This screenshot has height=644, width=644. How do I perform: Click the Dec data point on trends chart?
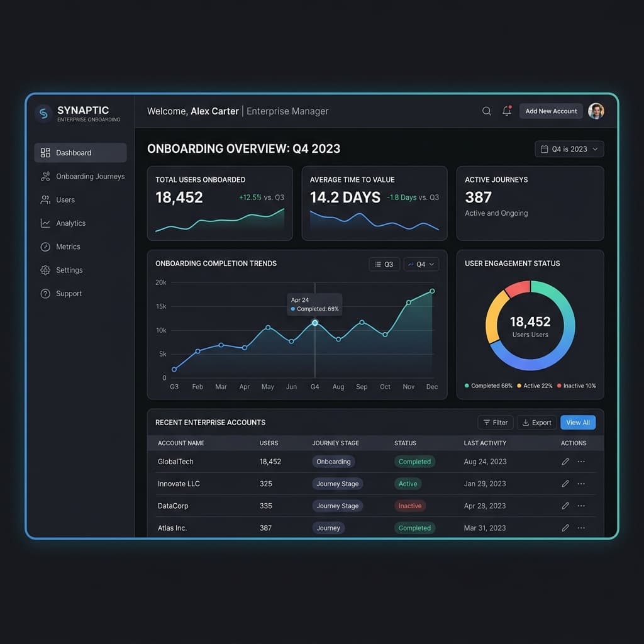pos(432,291)
